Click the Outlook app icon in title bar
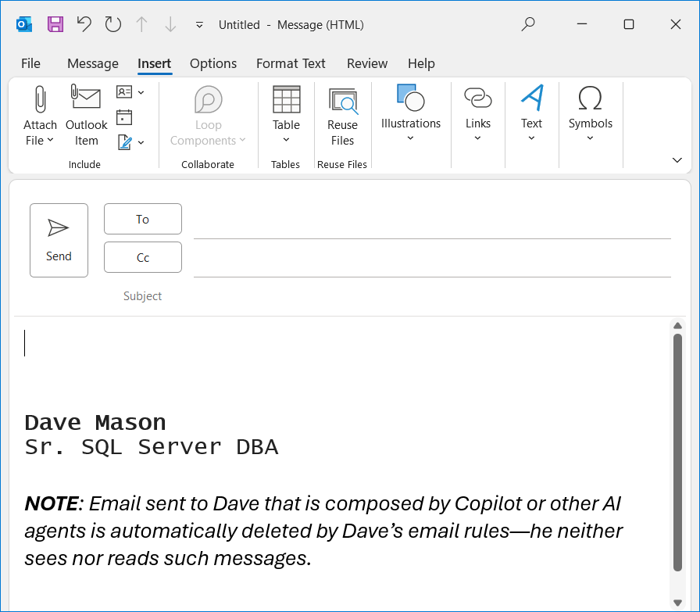 [24, 24]
